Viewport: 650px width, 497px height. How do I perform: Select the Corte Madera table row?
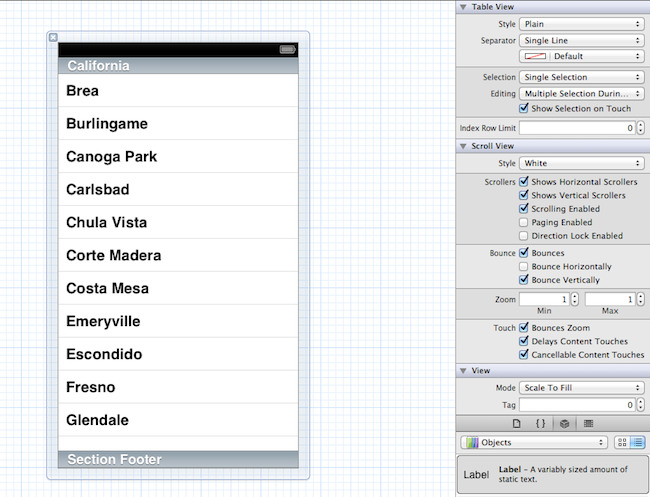(x=178, y=255)
